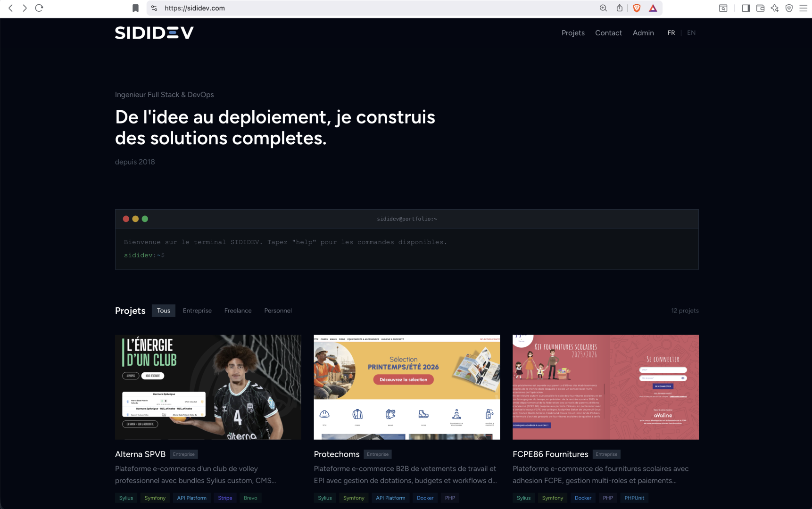This screenshot has width=812, height=509.
Task: Click the Sylius tag under Protechoms
Action: 325,498
